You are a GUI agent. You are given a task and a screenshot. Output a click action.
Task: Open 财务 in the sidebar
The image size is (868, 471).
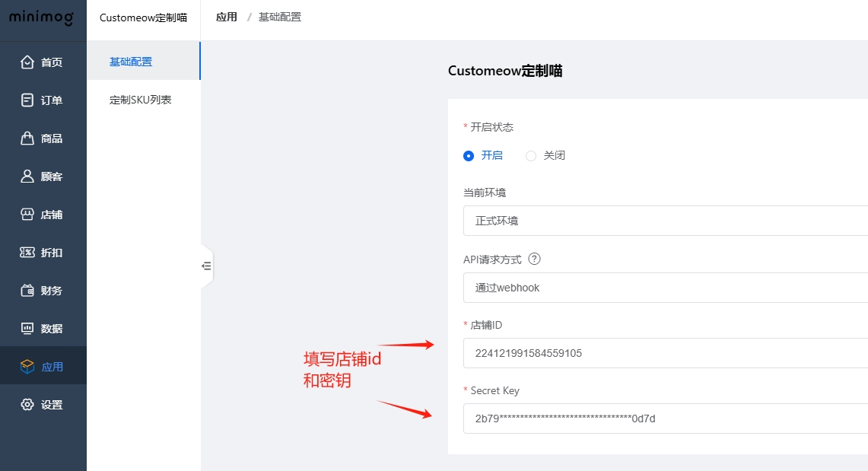click(x=43, y=290)
